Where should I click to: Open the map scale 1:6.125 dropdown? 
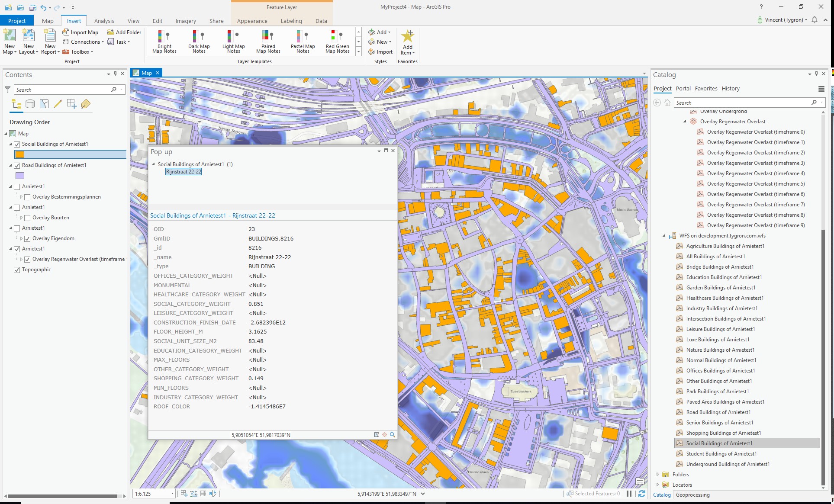(172, 494)
